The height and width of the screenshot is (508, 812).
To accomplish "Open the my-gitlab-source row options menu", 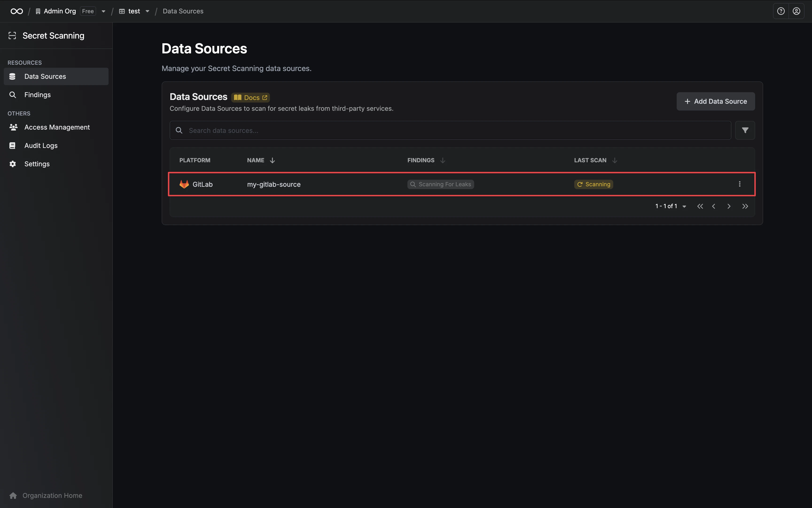I will click(740, 184).
